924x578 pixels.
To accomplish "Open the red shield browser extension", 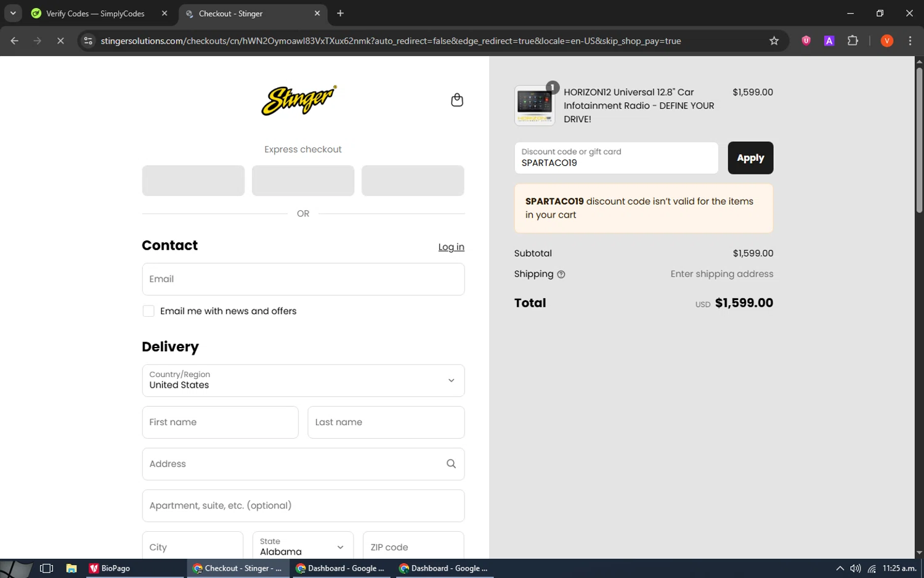I will pyautogui.click(x=806, y=41).
